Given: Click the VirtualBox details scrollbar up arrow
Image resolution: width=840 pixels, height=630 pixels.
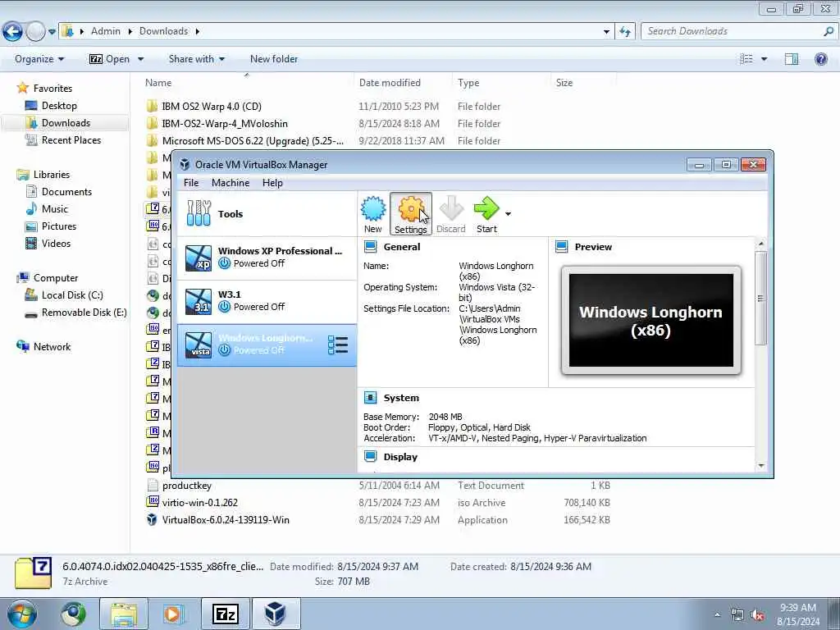Looking at the screenshot, I should (761, 244).
